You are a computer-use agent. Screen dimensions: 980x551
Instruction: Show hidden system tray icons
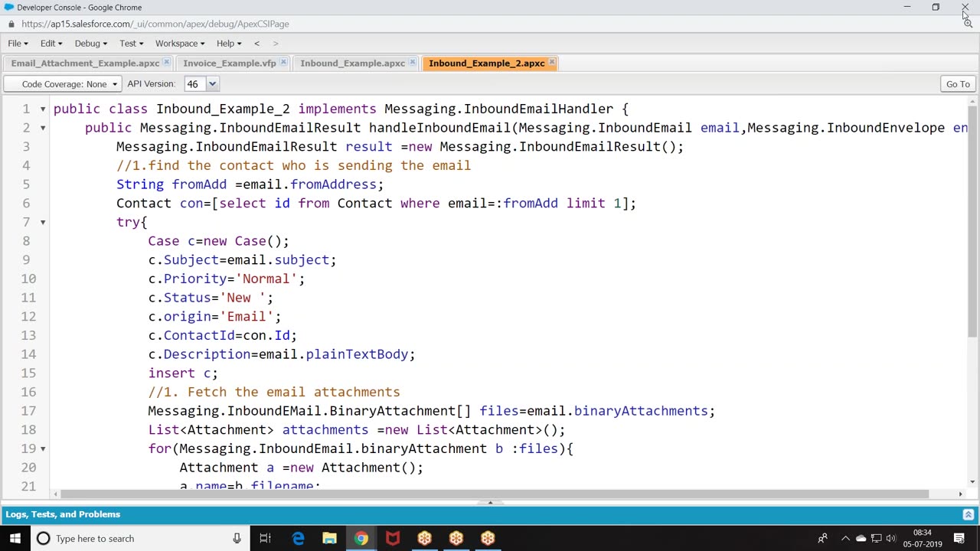(845, 539)
